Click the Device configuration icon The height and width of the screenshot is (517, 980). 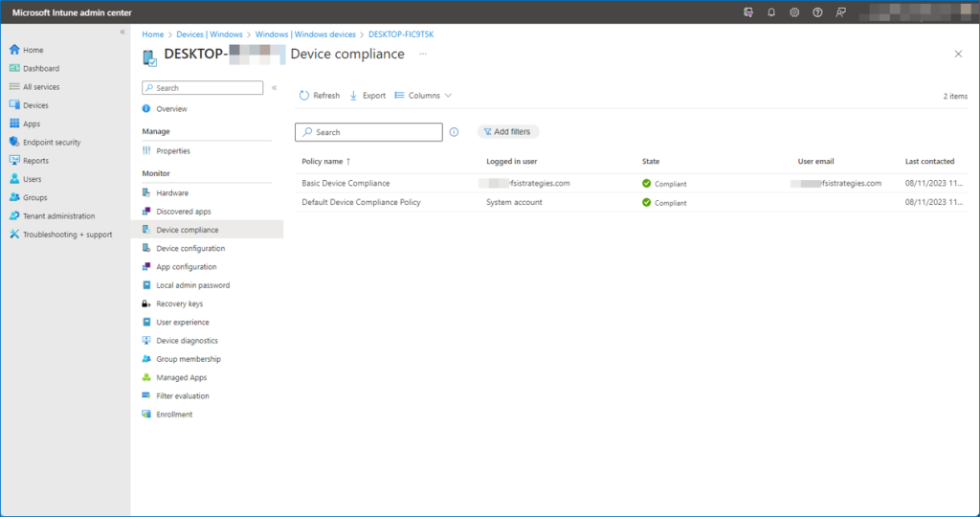pos(146,248)
